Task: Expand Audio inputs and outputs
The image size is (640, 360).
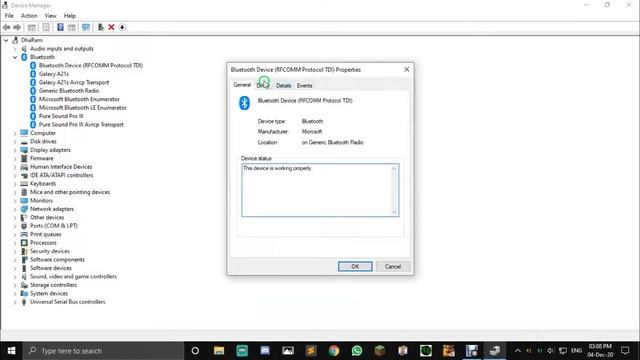Action: pos(15,49)
